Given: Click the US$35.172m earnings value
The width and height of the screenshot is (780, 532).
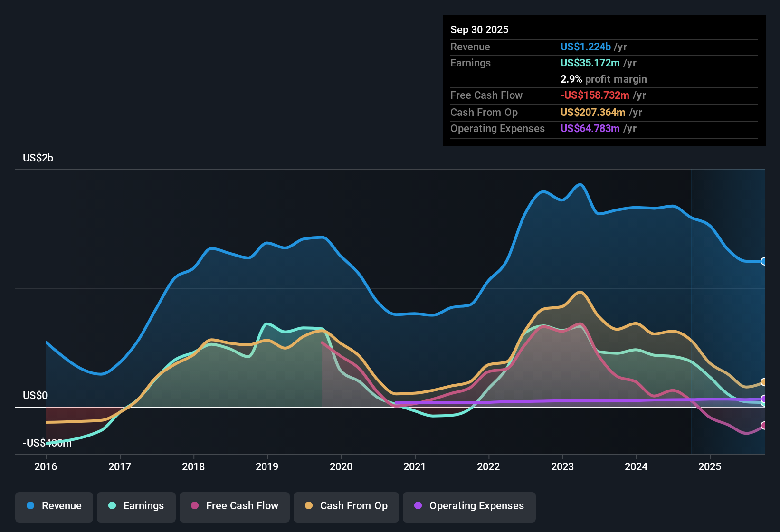Looking at the screenshot, I should click(590, 63).
